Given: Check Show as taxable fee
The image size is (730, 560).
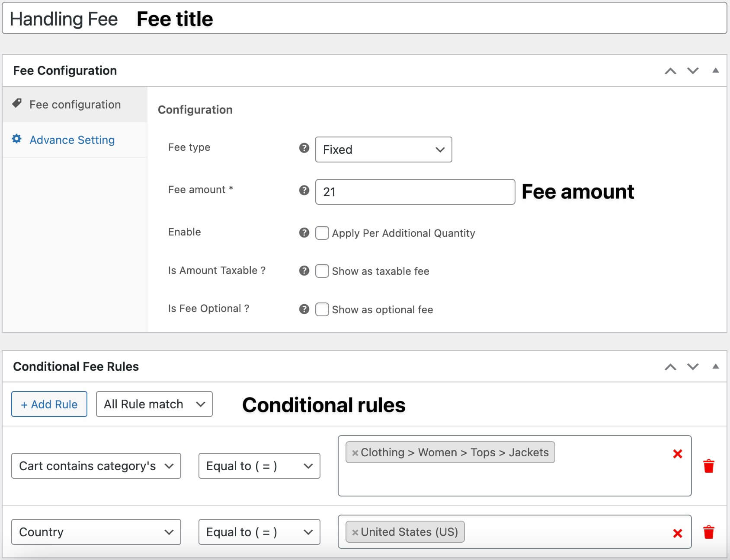Looking at the screenshot, I should click(322, 271).
